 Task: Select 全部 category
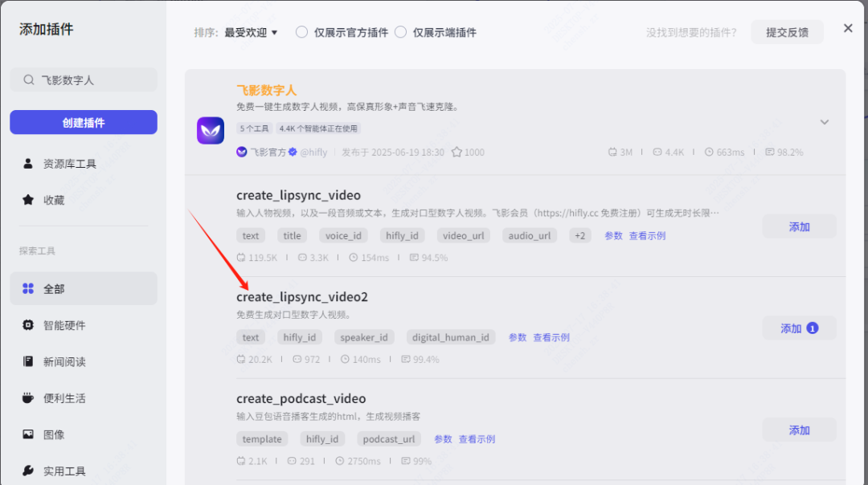point(84,289)
